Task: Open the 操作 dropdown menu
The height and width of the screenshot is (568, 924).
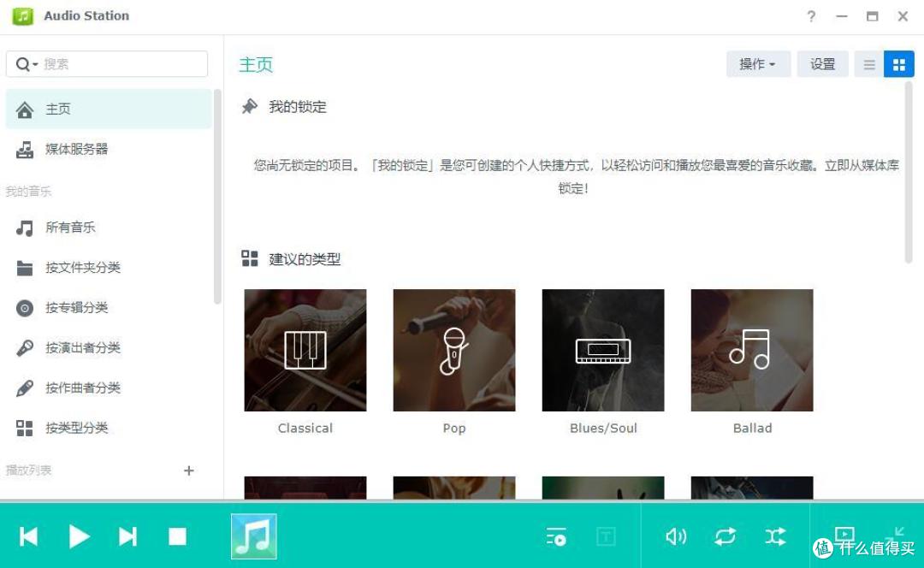Action: (757, 63)
